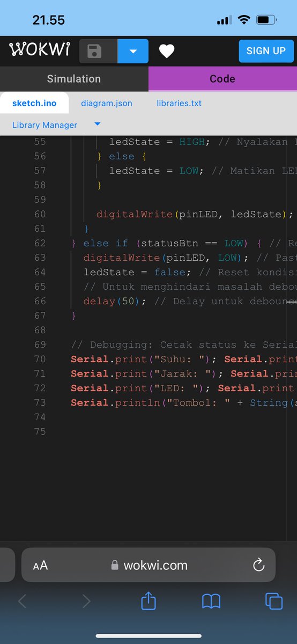Click the 'ledState = HIGH' code line
The width and height of the screenshot is (297, 644).
coord(203,142)
